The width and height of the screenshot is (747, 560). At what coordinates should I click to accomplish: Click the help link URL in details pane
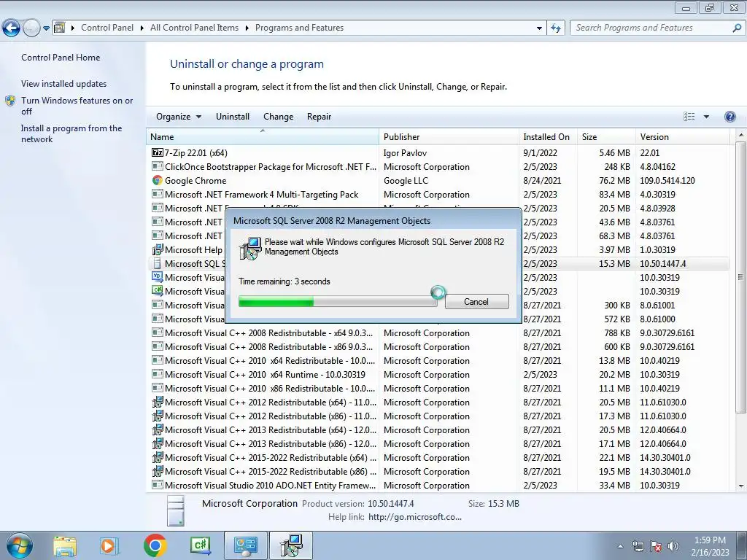coord(415,517)
